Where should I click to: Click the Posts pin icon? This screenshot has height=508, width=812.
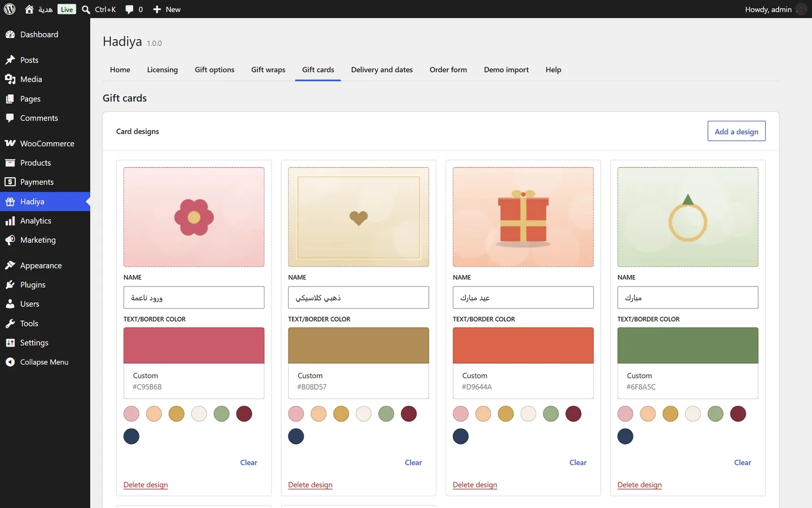10,60
